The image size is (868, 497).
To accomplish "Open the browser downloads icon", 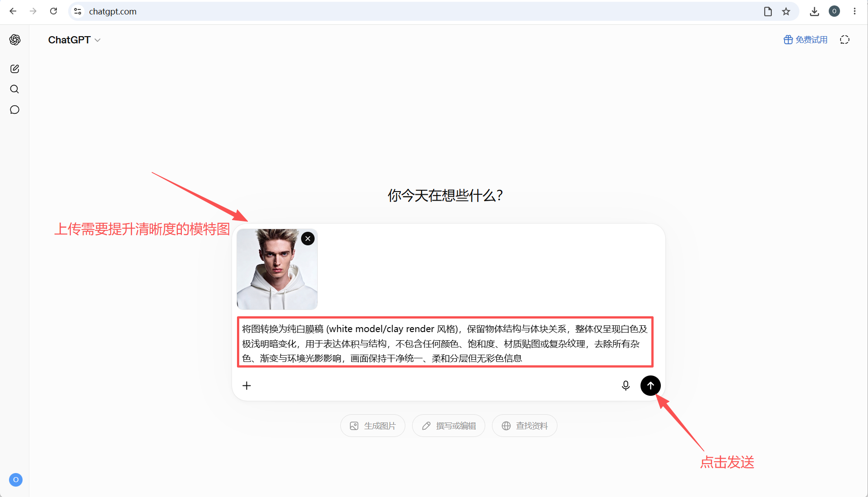I will [814, 11].
